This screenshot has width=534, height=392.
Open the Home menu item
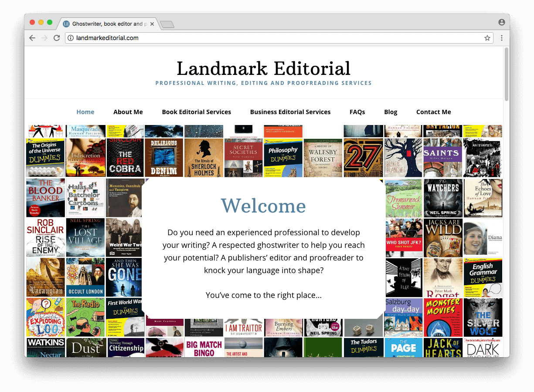click(x=85, y=112)
